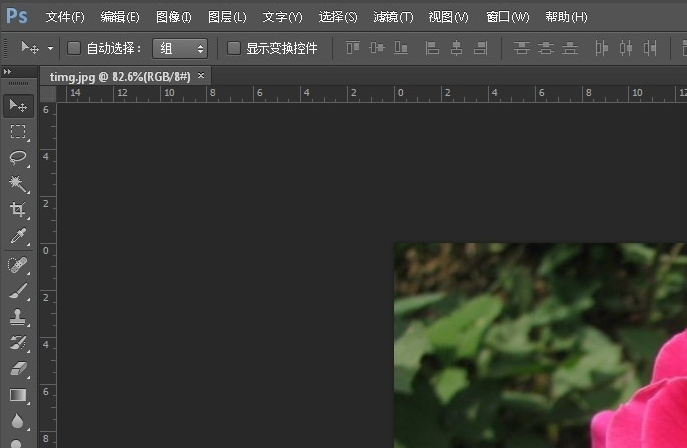Select the Clone Stamp tool
This screenshot has width=687, height=448.
coord(18,317)
